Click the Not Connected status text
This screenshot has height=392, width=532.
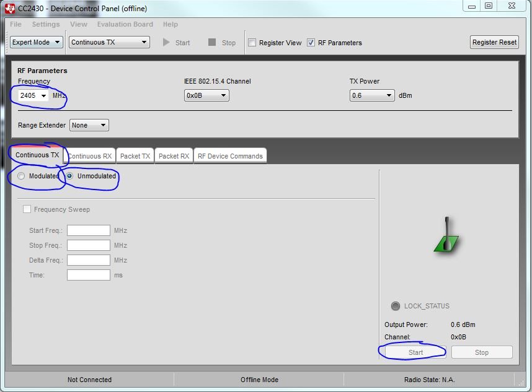tap(89, 380)
